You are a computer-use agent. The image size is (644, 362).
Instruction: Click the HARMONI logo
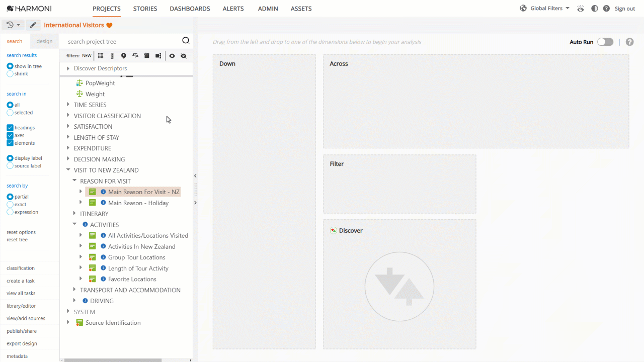pyautogui.click(x=29, y=9)
